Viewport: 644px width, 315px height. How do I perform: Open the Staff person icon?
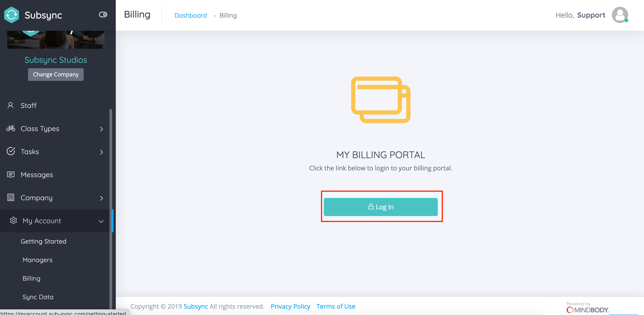click(x=10, y=106)
